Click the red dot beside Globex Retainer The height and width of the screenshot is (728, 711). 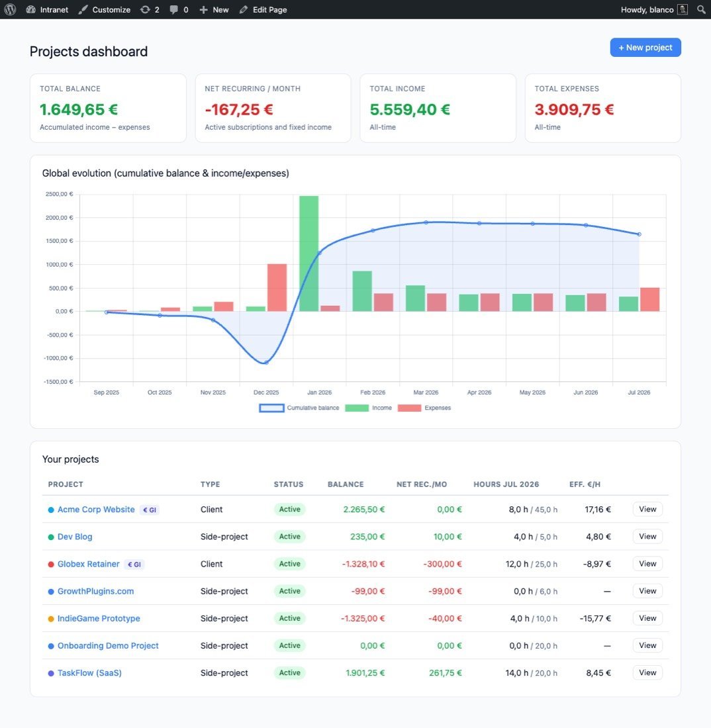click(51, 565)
